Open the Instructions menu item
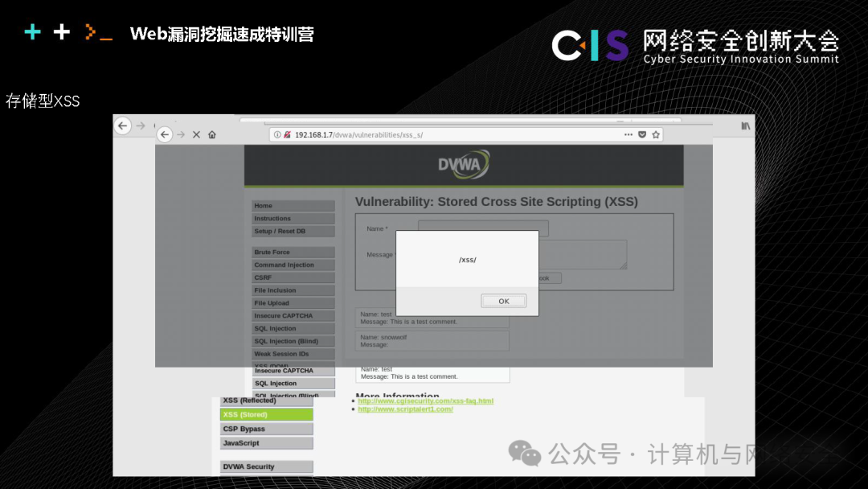 [x=293, y=218]
